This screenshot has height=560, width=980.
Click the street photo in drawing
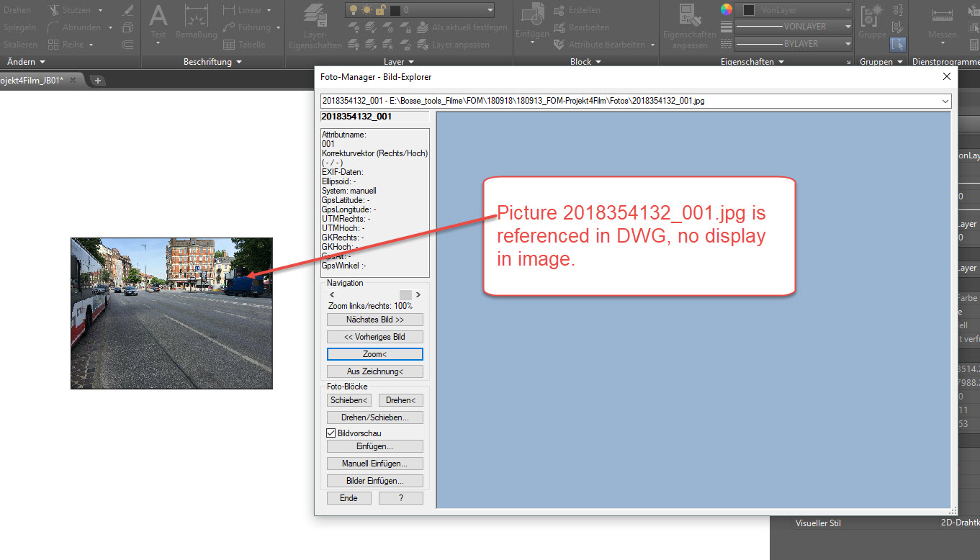point(171,313)
